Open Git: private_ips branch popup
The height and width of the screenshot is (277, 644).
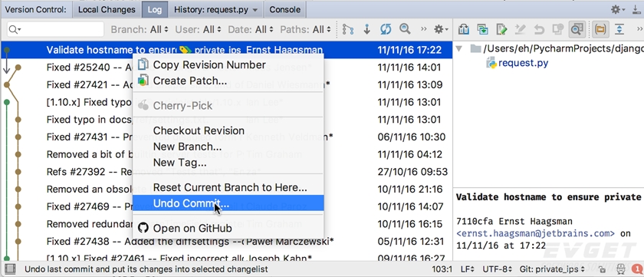click(553, 269)
